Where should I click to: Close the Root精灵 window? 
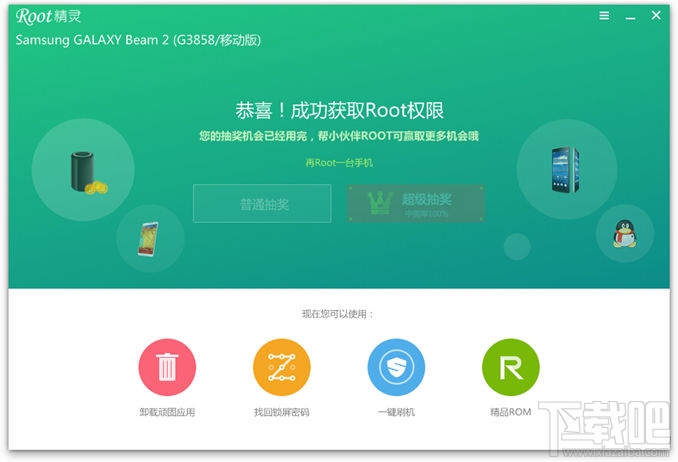click(x=656, y=16)
